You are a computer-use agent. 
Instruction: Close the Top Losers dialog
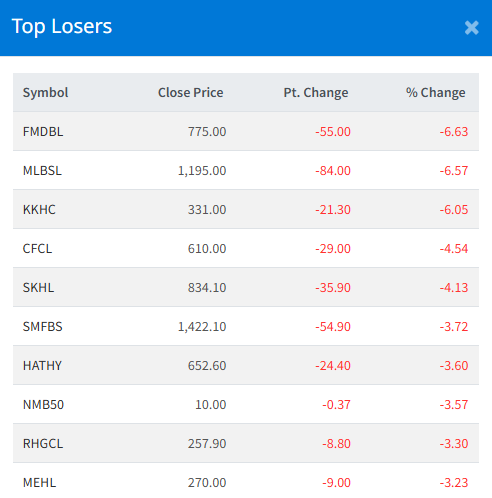tap(471, 28)
